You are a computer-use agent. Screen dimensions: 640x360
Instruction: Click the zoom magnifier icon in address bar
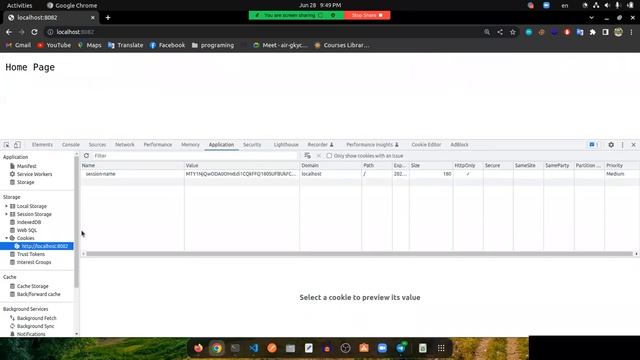pyautogui.click(x=487, y=32)
